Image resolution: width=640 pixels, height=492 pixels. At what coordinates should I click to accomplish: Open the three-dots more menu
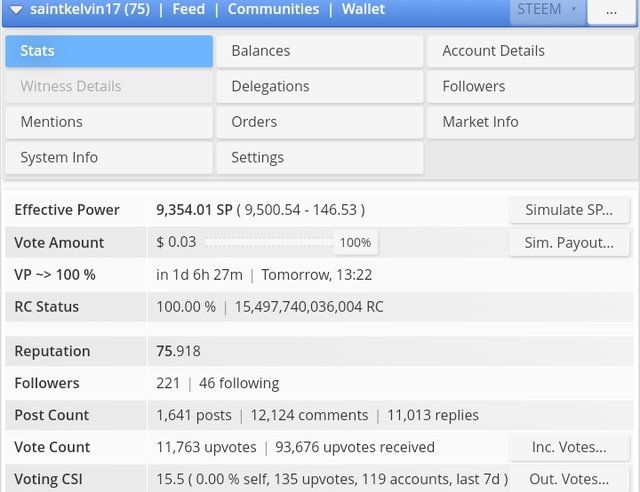tap(611, 11)
